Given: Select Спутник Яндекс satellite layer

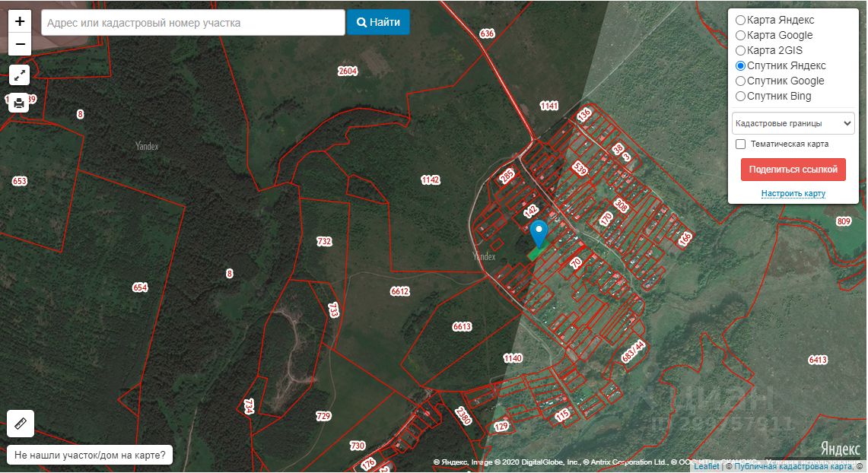Looking at the screenshot, I should point(740,66).
